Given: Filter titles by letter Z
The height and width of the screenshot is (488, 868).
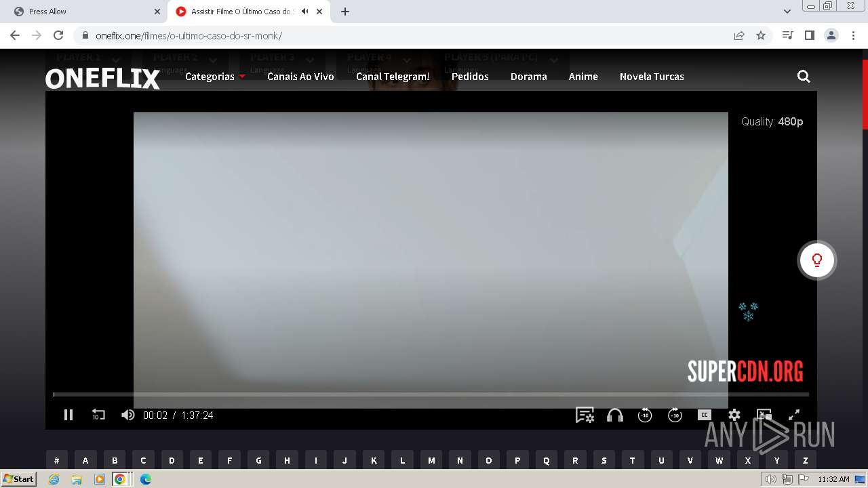Looking at the screenshot, I should (805, 460).
